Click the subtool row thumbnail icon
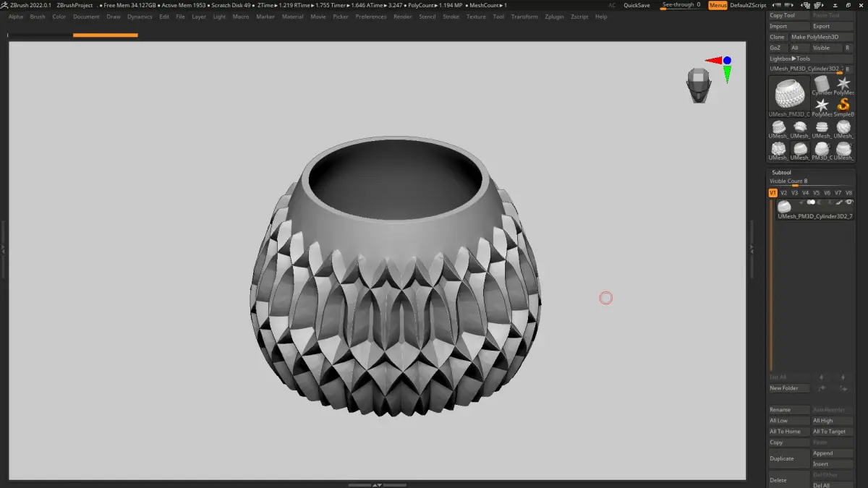The height and width of the screenshot is (488, 868). point(784,206)
